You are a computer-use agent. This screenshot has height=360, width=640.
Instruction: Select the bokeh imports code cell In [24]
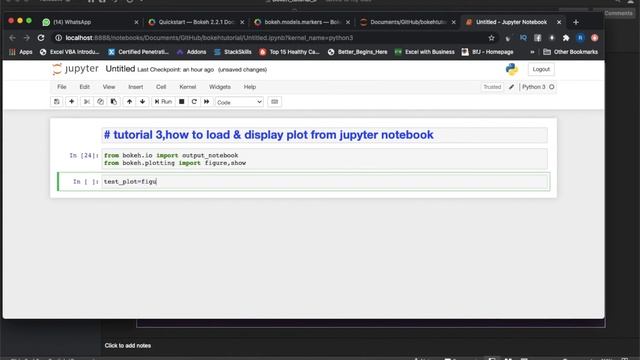324,159
